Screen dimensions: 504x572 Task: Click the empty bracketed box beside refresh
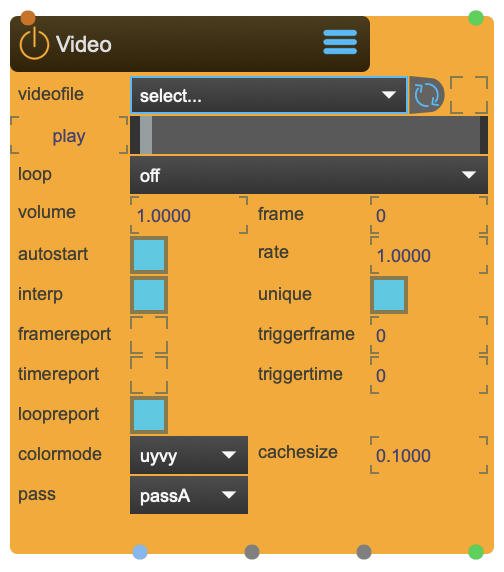click(x=469, y=95)
